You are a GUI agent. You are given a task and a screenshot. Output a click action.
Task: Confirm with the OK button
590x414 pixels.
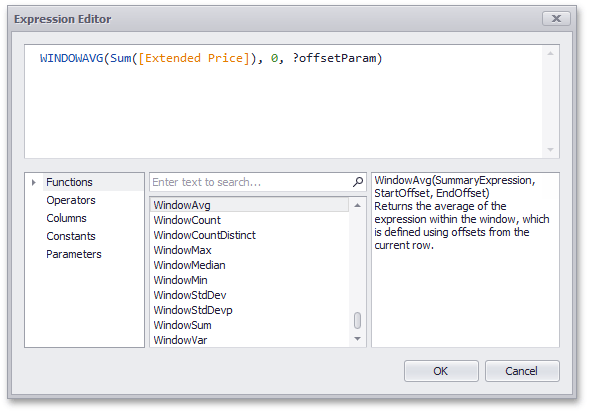point(441,371)
